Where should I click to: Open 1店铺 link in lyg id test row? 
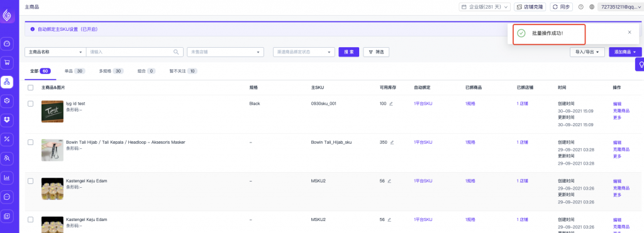point(523,104)
